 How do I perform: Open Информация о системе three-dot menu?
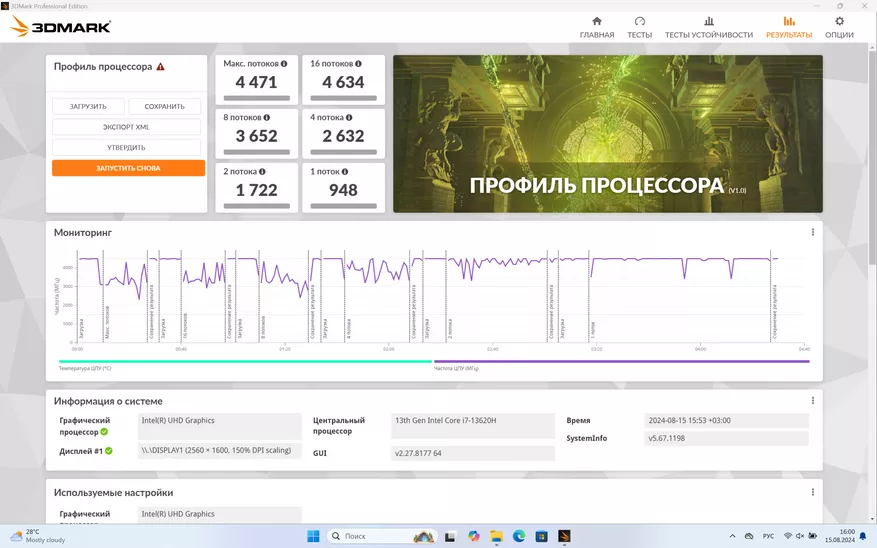click(x=812, y=401)
